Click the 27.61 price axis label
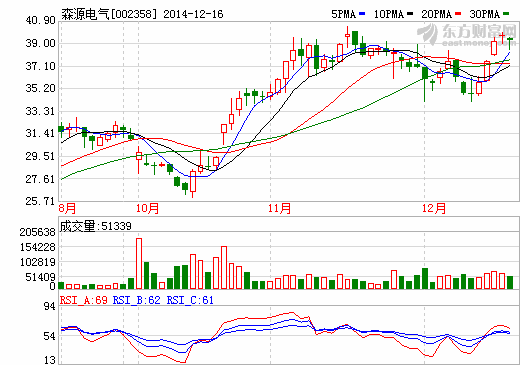Image resolution: width=520 pixels, height=365 pixels. coord(40,179)
